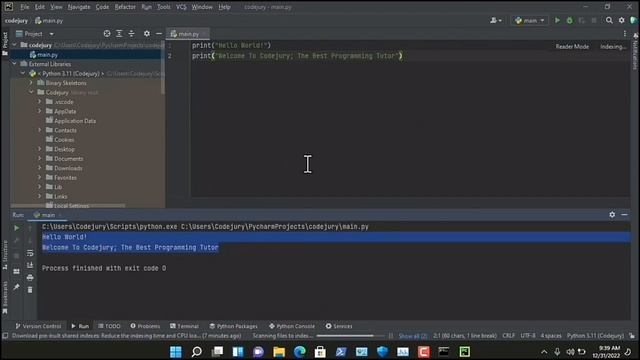Open Microsoft Edge from taskbar
640x360 pixels.
click(300, 351)
